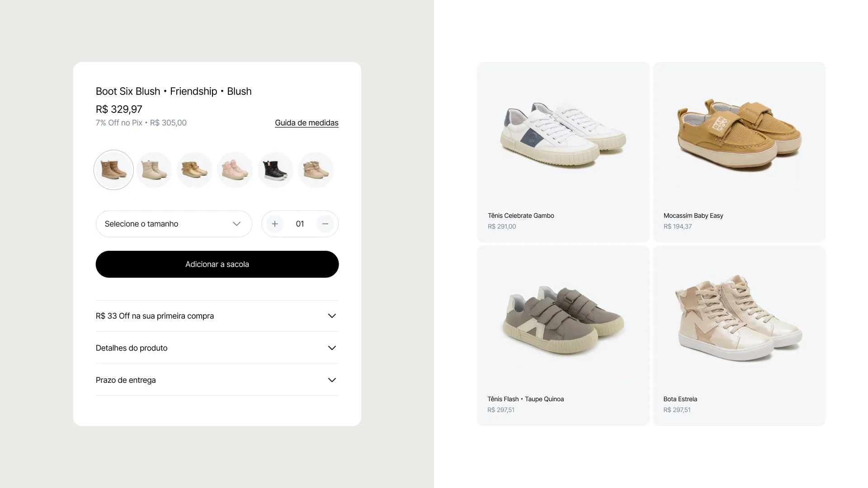Image resolution: width=868 pixels, height=488 pixels.
Task: Select the brown boot color variant
Action: click(113, 170)
